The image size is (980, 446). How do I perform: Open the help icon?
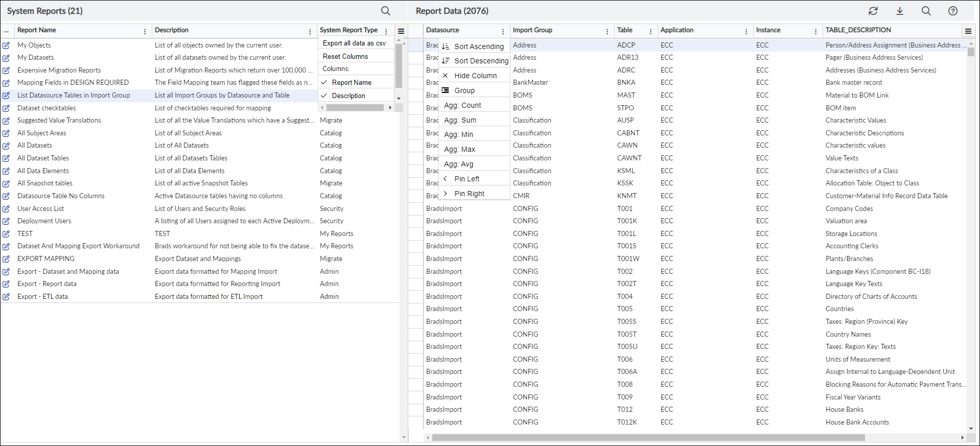pos(953,11)
